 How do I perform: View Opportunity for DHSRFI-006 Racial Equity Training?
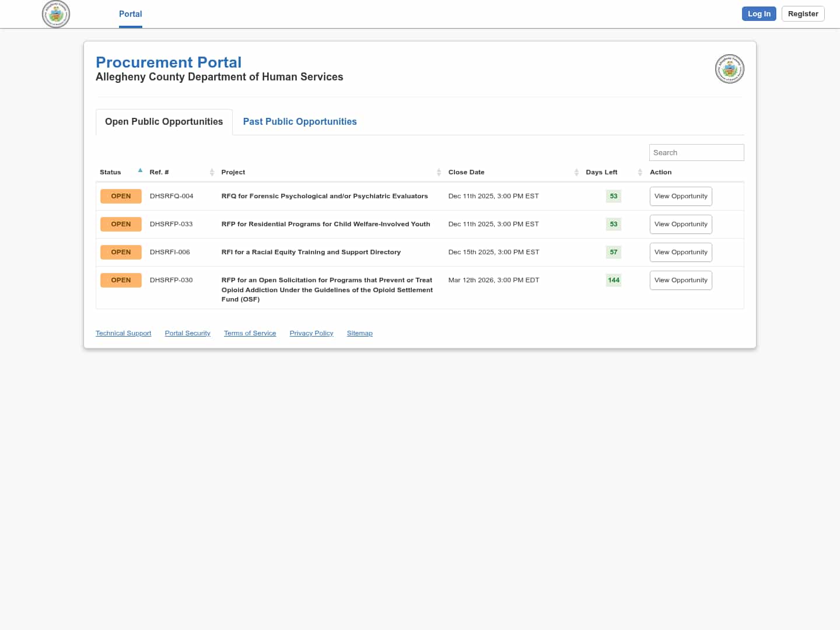pyautogui.click(x=680, y=252)
